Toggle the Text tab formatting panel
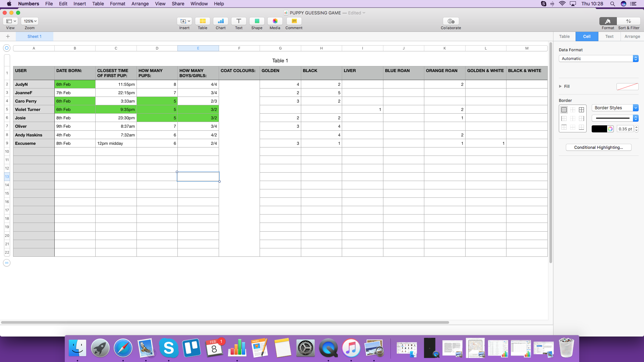The image size is (644, 362). click(609, 36)
